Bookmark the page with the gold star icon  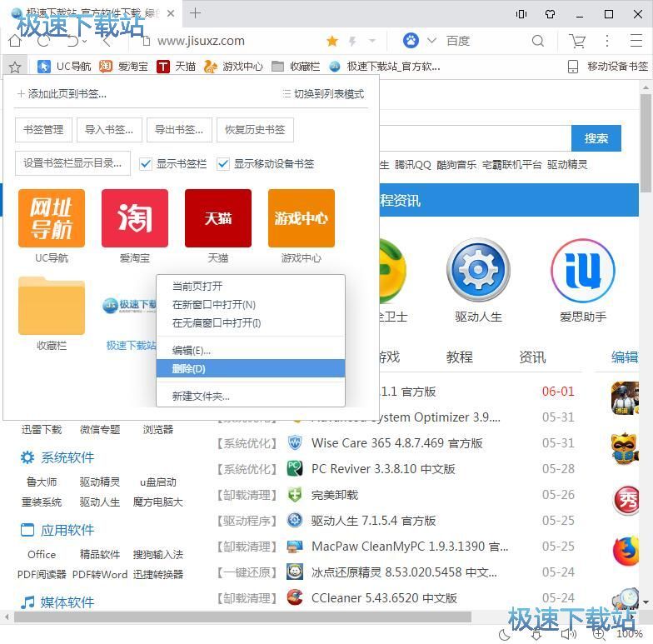pyautogui.click(x=332, y=41)
